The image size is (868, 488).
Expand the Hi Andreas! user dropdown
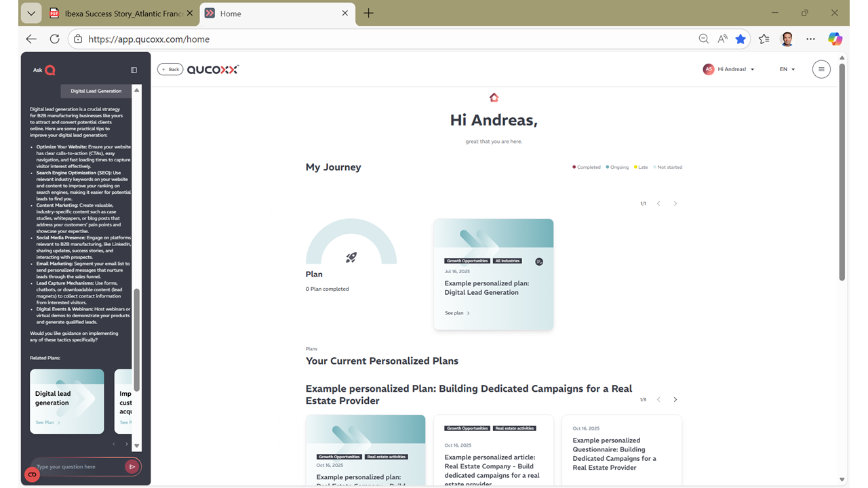click(x=730, y=69)
